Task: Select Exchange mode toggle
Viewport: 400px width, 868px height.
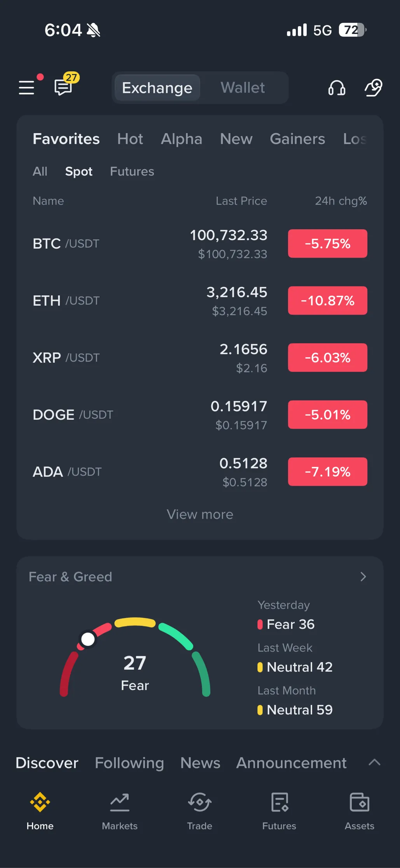Action: tap(157, 88)
